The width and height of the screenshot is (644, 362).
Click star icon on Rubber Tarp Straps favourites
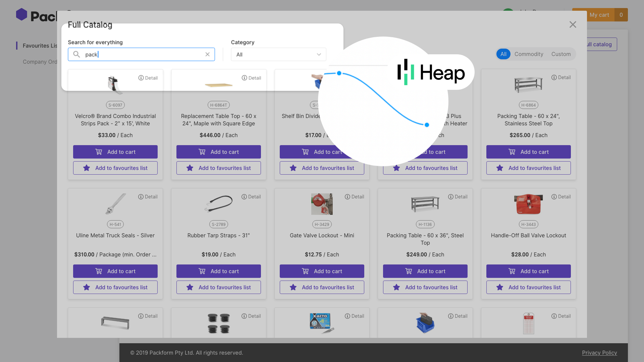coord(190,287)
